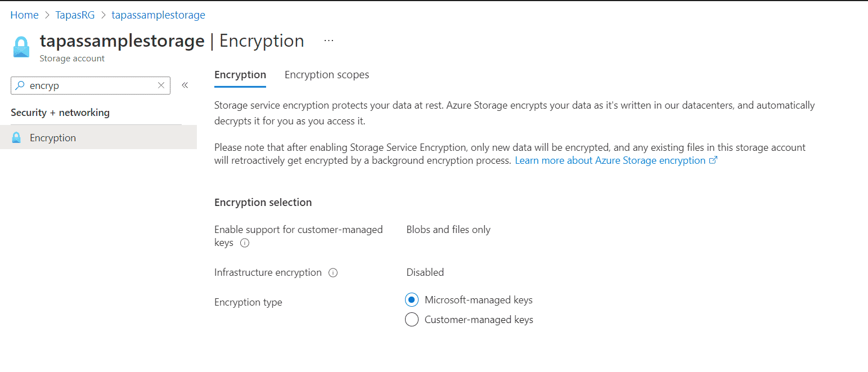Screen dimensions: 868x372
Task: Navigate to the TapasRG resource group breadcrumb
Action: [x=75, y=15]
